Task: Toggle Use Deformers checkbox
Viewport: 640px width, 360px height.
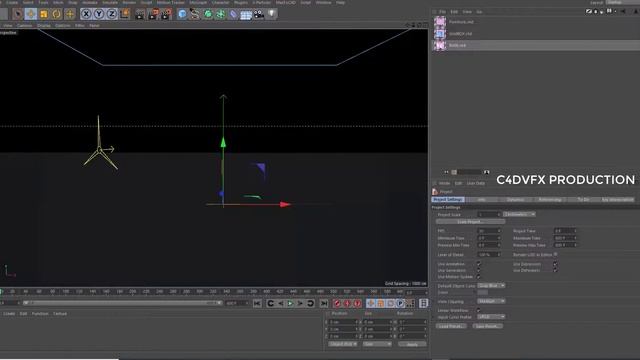Action: point(555,270)
